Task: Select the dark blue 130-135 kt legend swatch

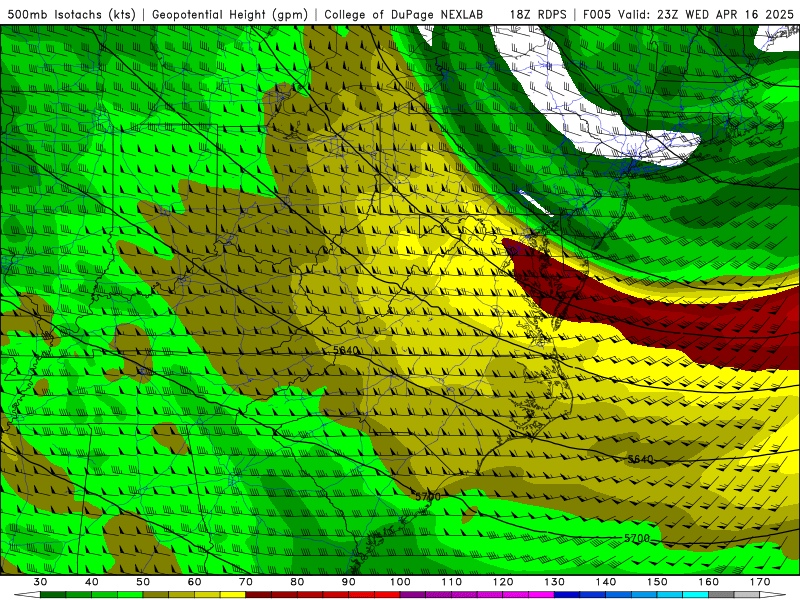Action: pos(567,595)
